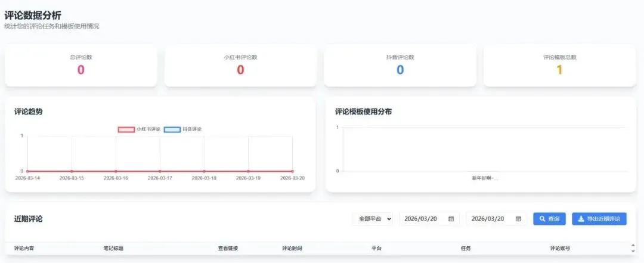644x263 pixels.
Task: Click the 近期评论 section heading
Action: [x=29, y=219]
